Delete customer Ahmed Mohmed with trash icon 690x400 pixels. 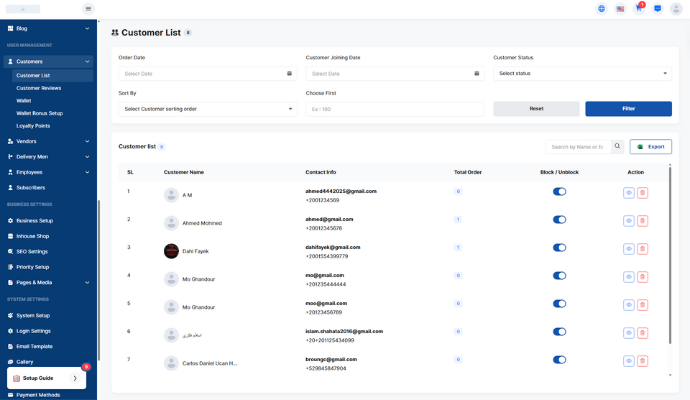click(x=642, y=220)
